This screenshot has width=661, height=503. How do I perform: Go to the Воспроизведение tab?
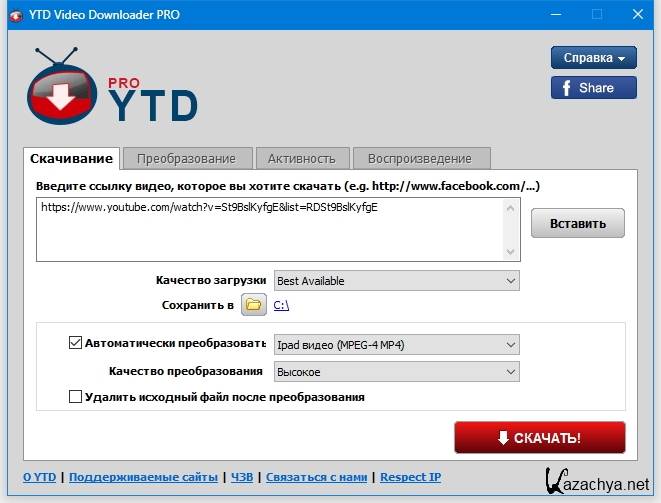pyautogui.click(x=419, y=158)
